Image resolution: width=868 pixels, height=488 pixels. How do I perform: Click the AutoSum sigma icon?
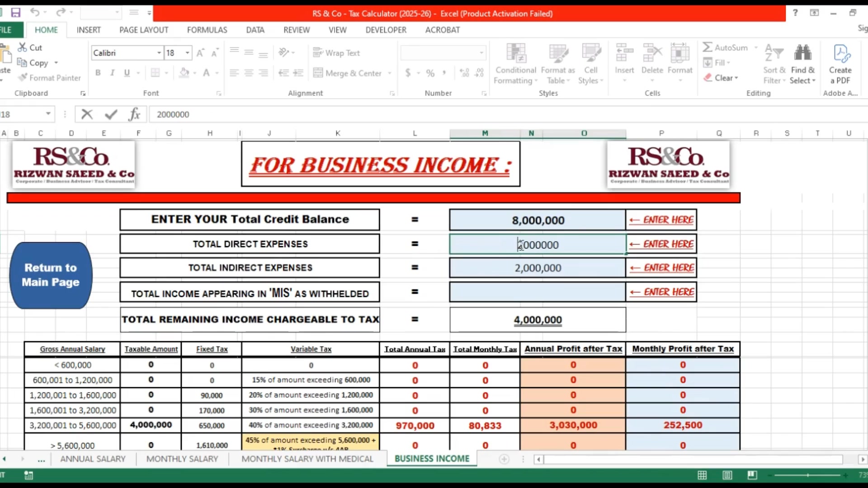708,47
